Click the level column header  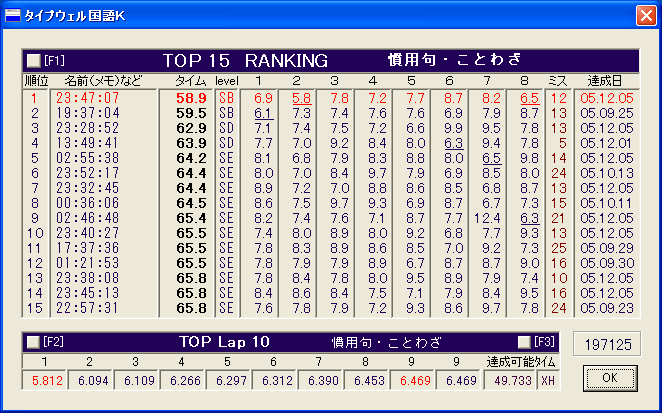[x=227, y=81]
